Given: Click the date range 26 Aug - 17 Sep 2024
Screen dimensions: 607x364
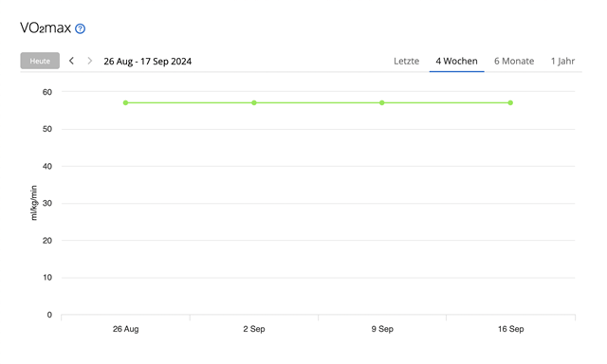Looking at the screenshot, I should point(148,62).
